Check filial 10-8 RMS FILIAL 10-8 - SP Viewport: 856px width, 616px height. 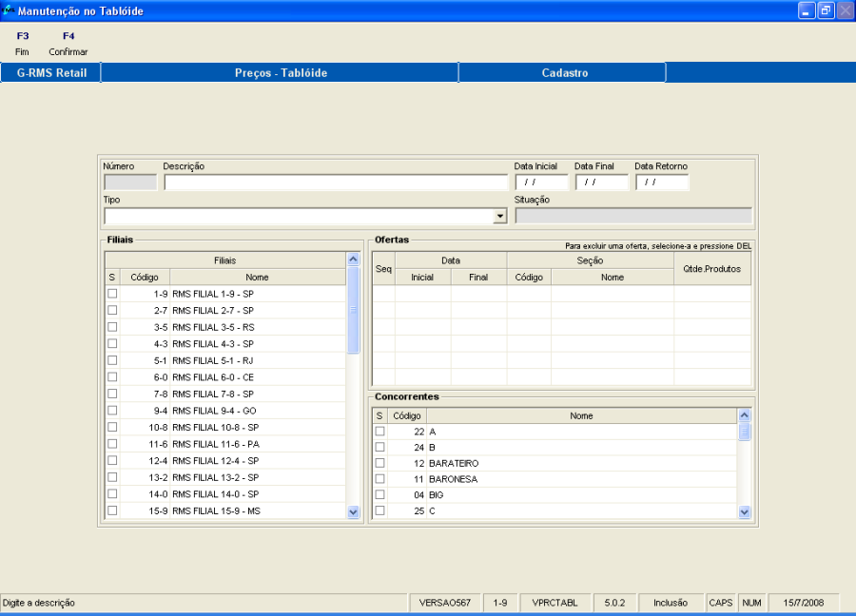112,427
